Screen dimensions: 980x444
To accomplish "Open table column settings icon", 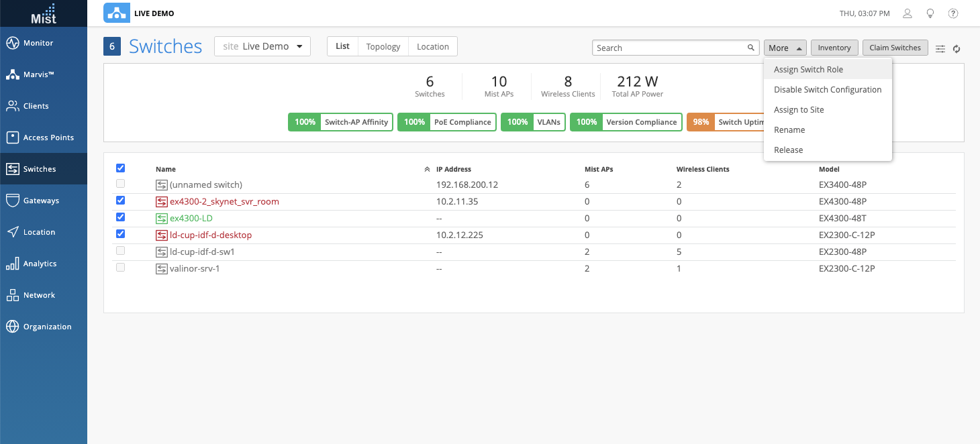I will [x=940, y=48].
